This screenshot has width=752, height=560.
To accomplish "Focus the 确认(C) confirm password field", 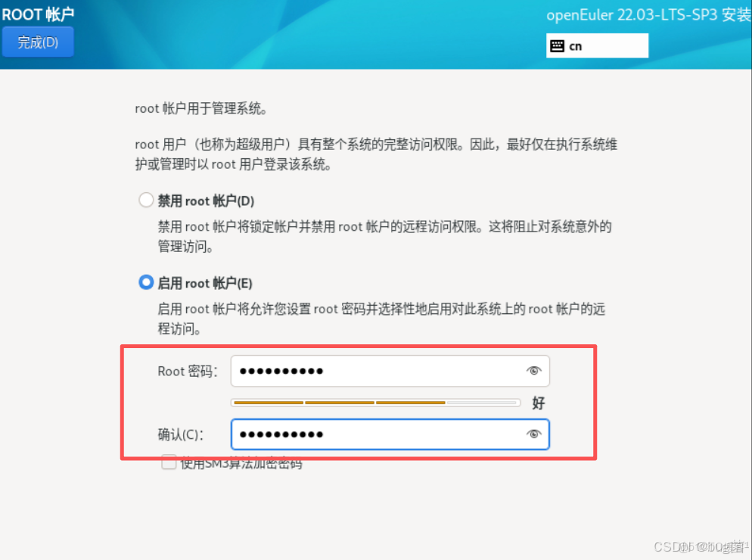I will click(390, 434).
